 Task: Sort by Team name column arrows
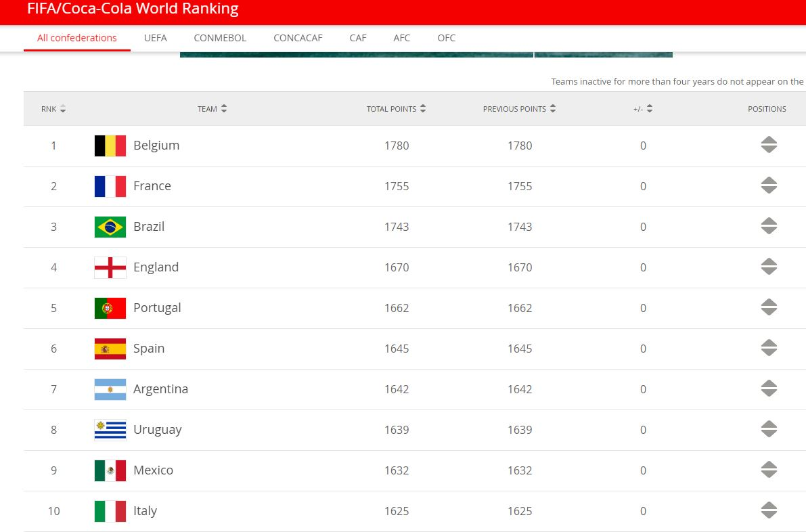224,109
